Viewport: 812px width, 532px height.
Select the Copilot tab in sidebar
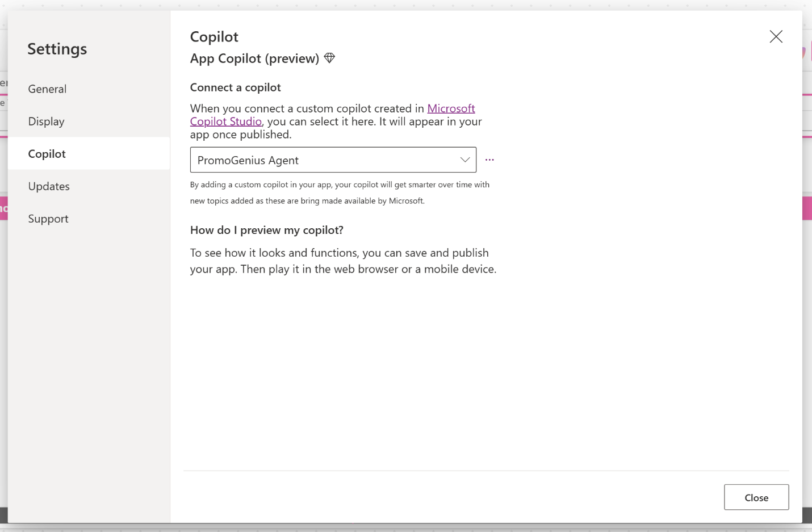[47, 154]
